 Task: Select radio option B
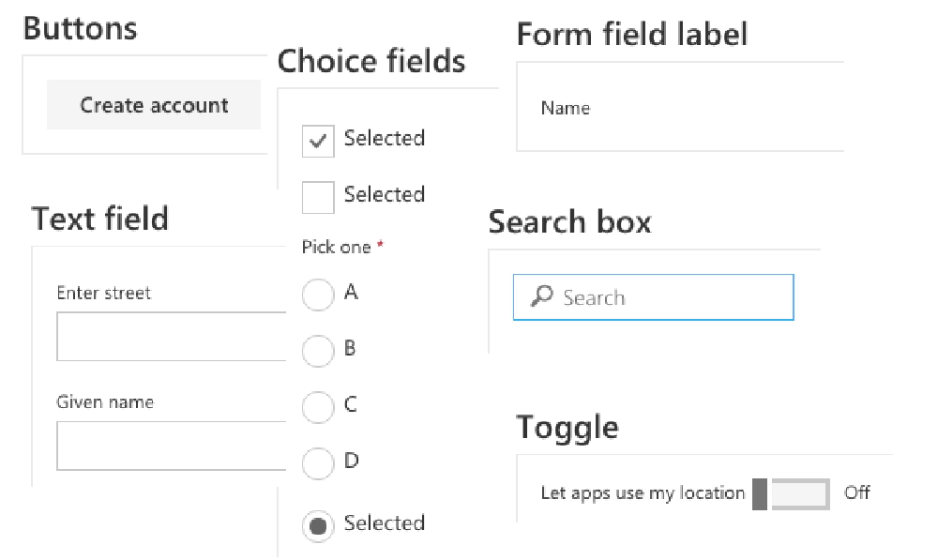(x=318, y=351)
